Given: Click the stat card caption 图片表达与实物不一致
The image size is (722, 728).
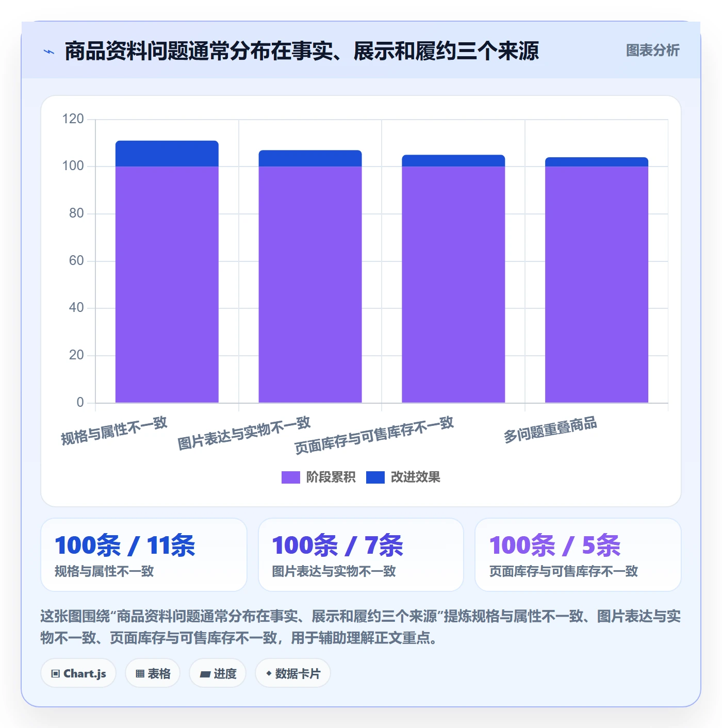Looking at the screenshot, I should pyautogui.click(x=334, y=571).
